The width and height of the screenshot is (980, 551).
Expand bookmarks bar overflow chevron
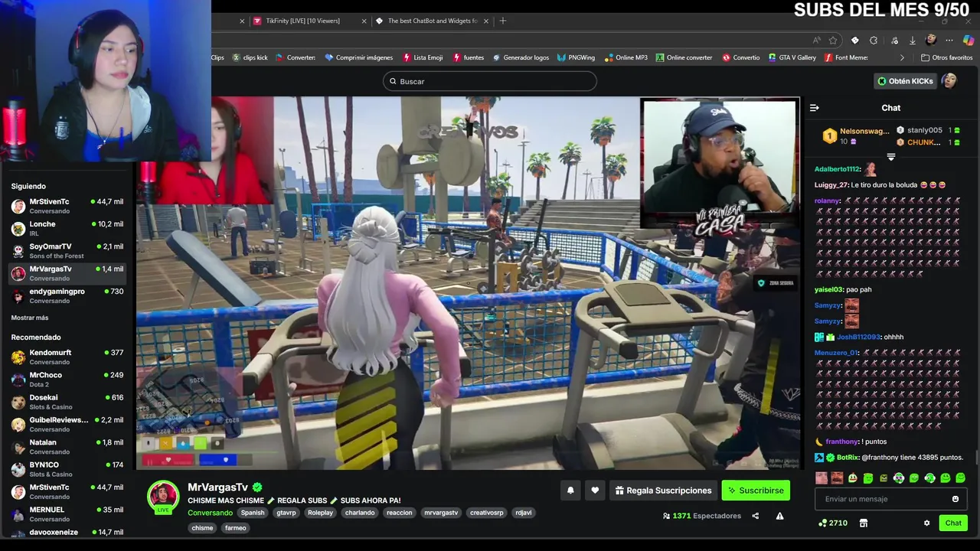(902, 57)
